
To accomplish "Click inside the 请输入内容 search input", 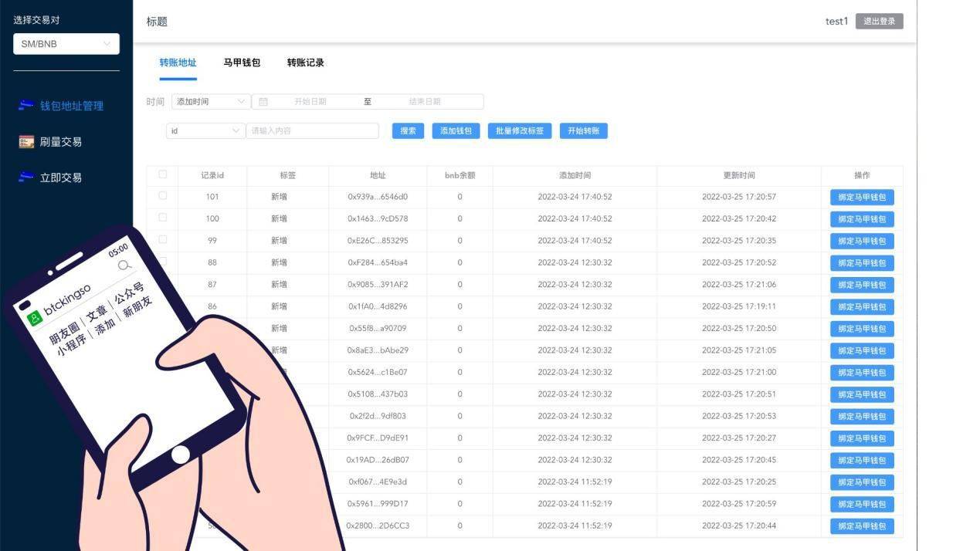I will [x=313, y=130].
